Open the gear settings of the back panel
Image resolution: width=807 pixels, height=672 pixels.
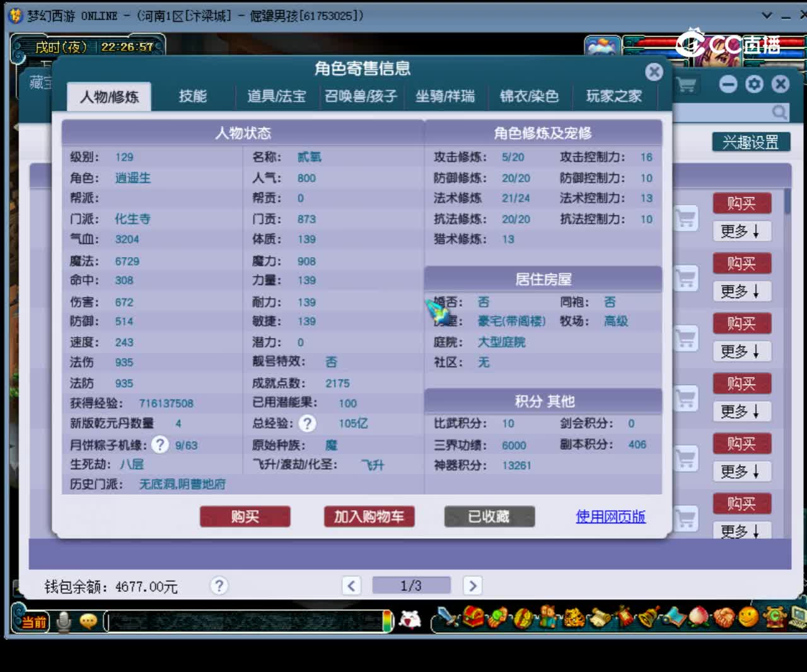point(754,84)
